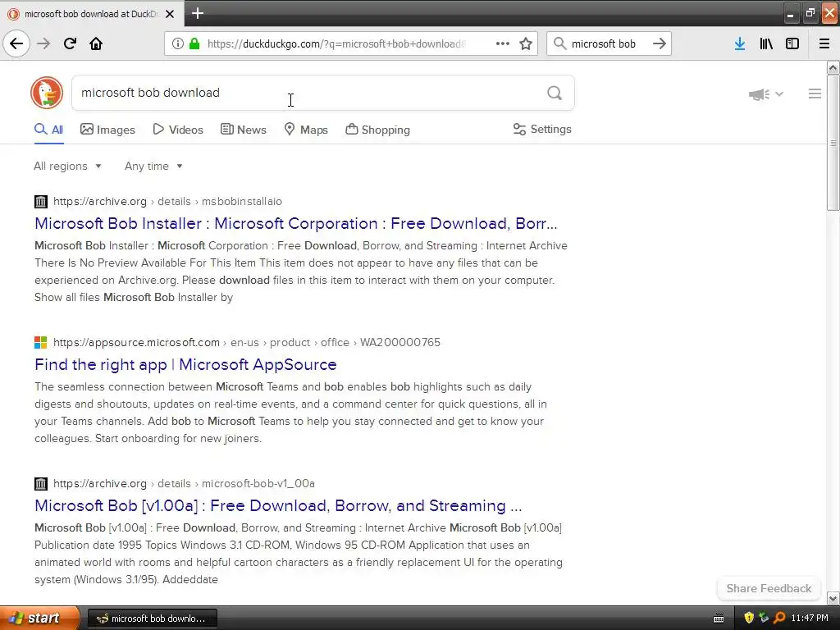The image size is (840, 630).
Task: Click the search bar magnifier icon
Action: pyautogui.click(x=559, y=43)
